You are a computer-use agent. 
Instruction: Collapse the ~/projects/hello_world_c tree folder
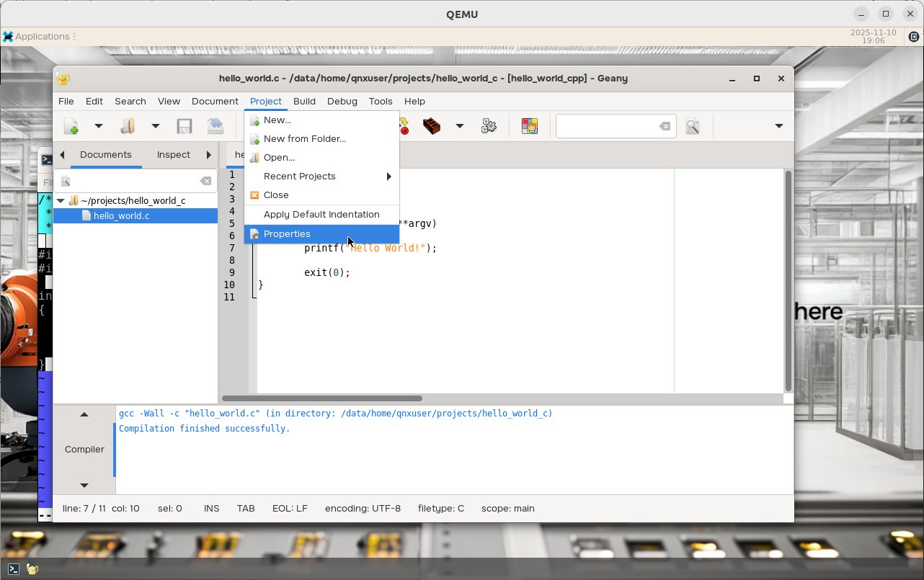61,201
